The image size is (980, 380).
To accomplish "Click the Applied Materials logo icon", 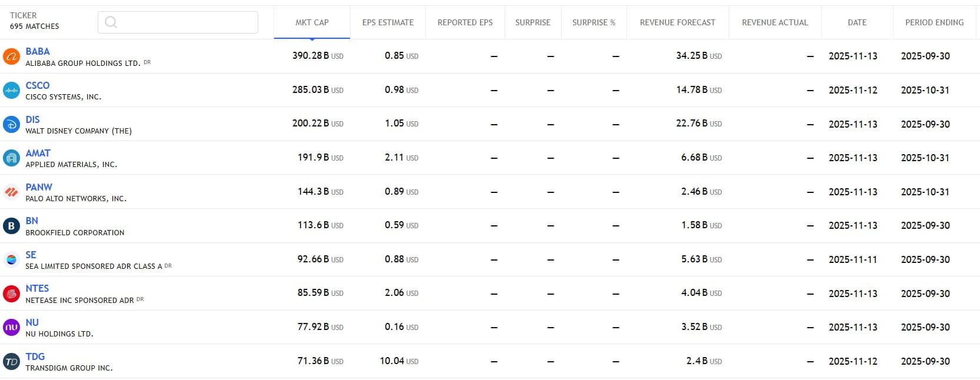I will click(x=11, y=158).
